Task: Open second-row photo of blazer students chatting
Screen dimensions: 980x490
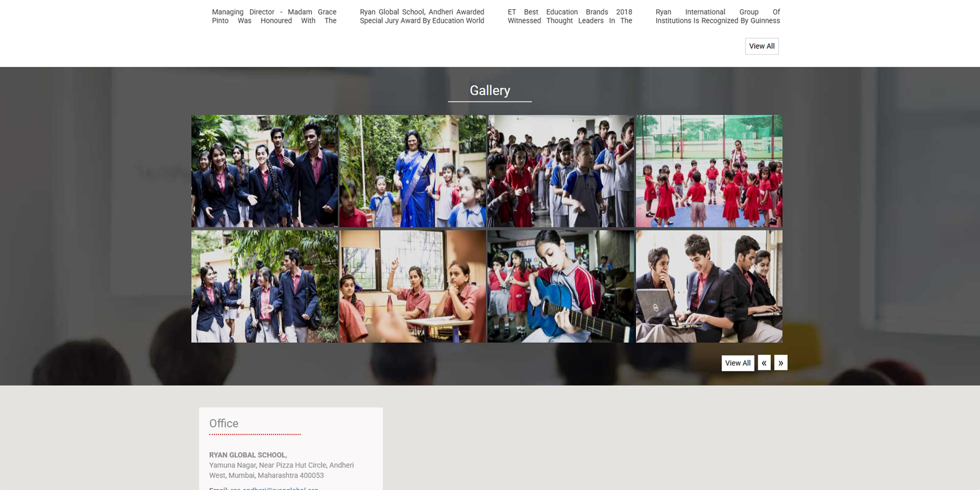Action: pyautogui.click(x=265, y=286)
